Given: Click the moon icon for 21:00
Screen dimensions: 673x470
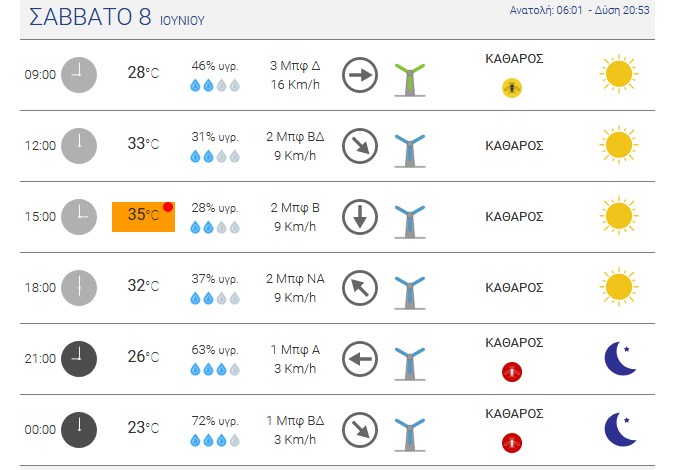Looking at the screenshot, I should (x=620, y=358).
